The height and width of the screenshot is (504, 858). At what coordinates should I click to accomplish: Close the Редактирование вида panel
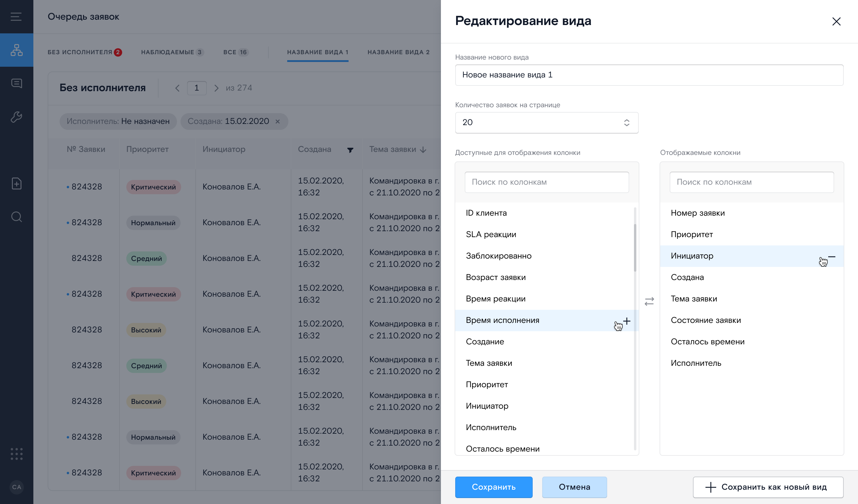pyautogui.click(x=836, y=21)
